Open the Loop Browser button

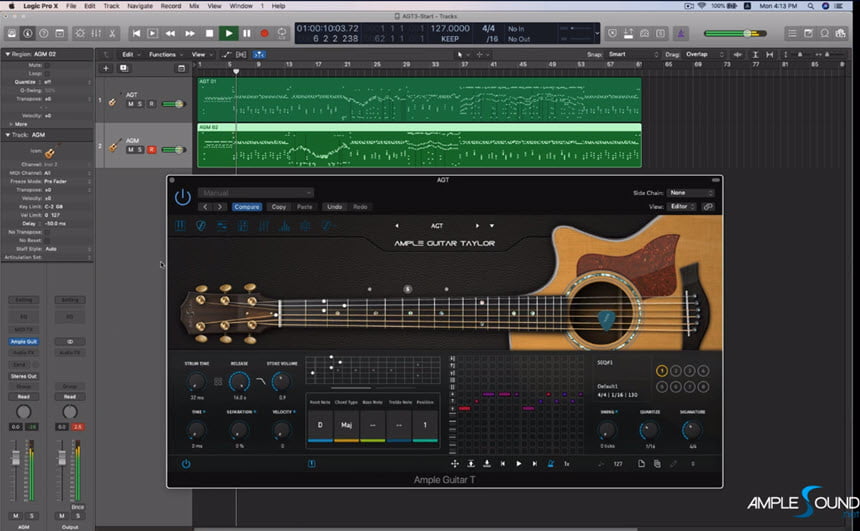pos(824,33)
